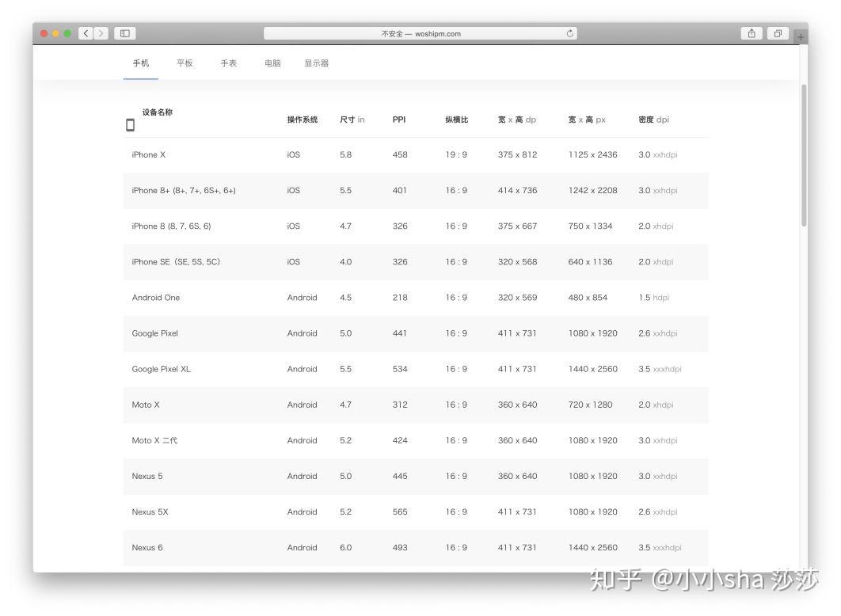Click the 尺寸 in column header

tap(352, 120)
